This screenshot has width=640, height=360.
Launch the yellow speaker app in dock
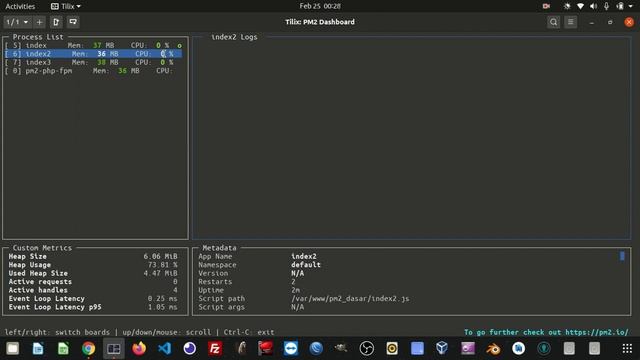392,349
